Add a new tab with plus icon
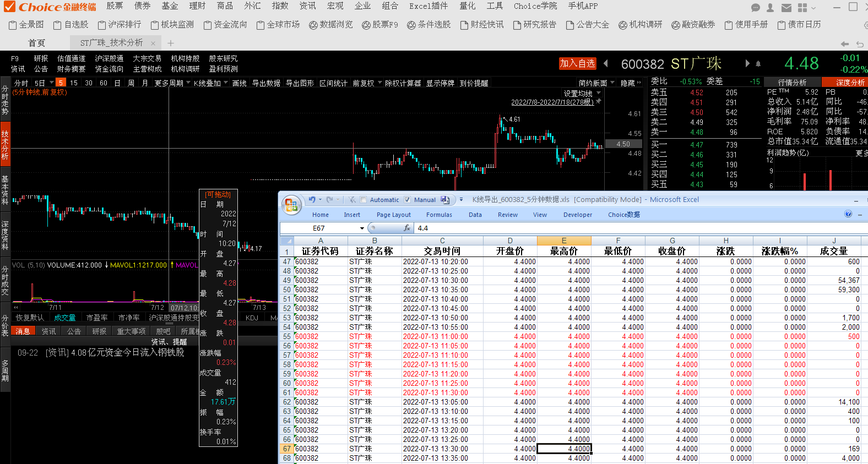Screen dimensions: 868x464 point(171,43)
